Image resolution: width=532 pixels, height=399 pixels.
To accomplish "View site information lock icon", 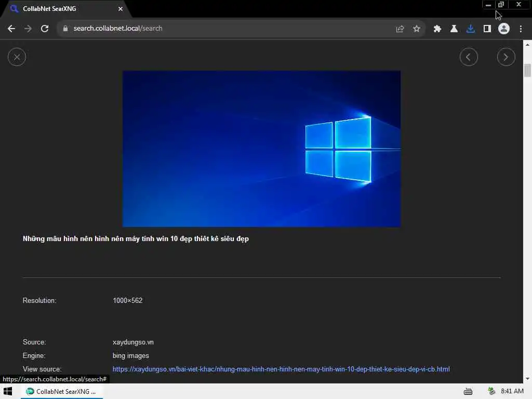I will click(65, 29).
